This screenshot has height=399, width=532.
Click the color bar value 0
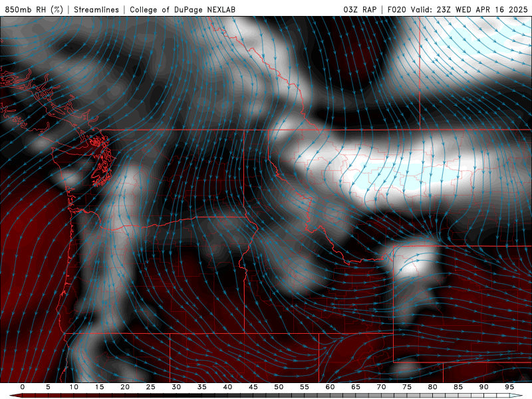(x=23, y=387)
